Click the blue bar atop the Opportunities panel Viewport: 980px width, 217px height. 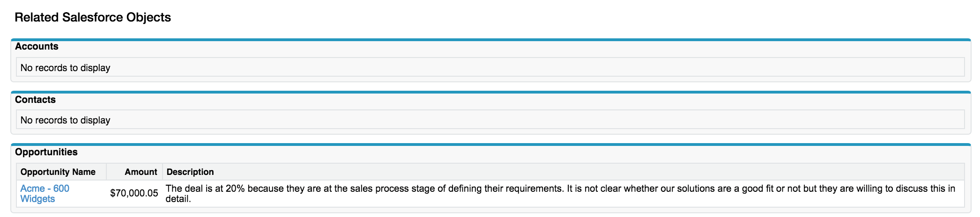coord(490,145)
